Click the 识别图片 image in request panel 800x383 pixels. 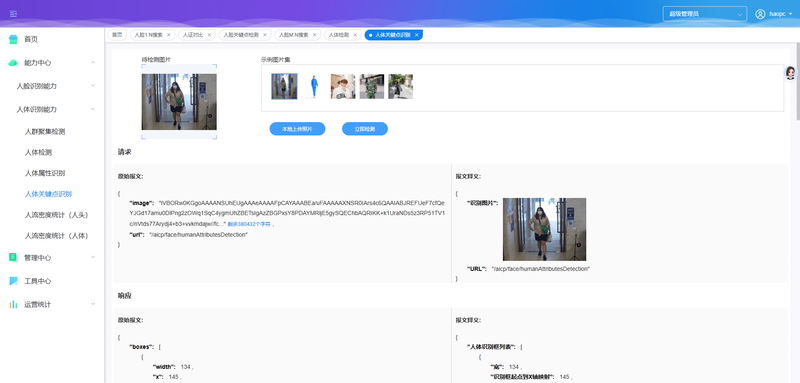[x=544, y=229]
